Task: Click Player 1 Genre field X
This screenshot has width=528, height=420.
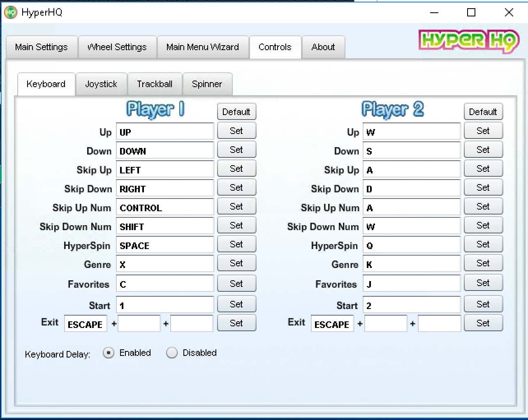Action: pos(165,264)
